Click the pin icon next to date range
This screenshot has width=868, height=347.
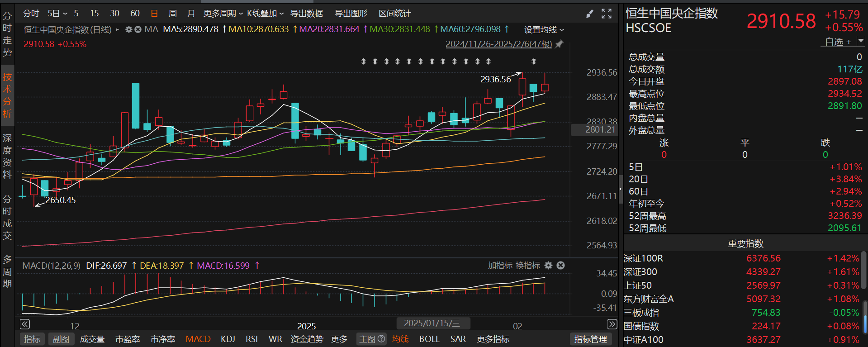tap(560, 44)
